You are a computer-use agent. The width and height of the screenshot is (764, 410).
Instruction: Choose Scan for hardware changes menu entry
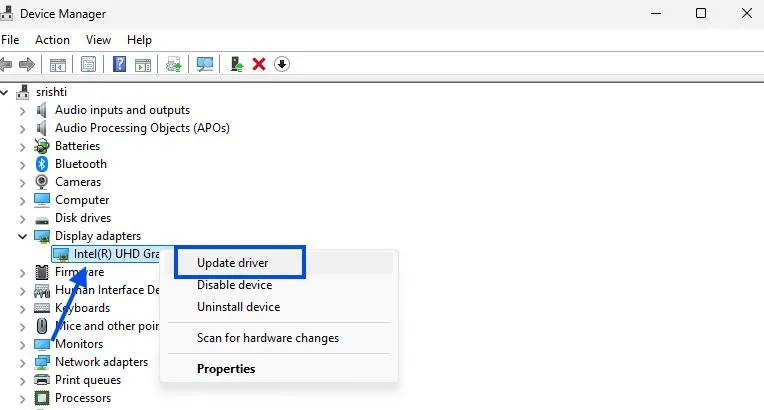[280, 338]
